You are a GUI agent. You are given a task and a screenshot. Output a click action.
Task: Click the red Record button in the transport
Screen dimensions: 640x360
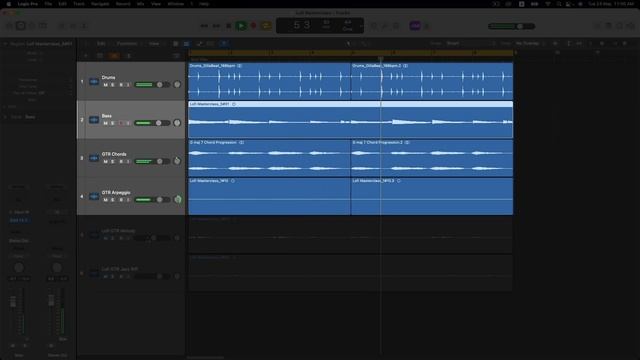click(x=253, y=26)
